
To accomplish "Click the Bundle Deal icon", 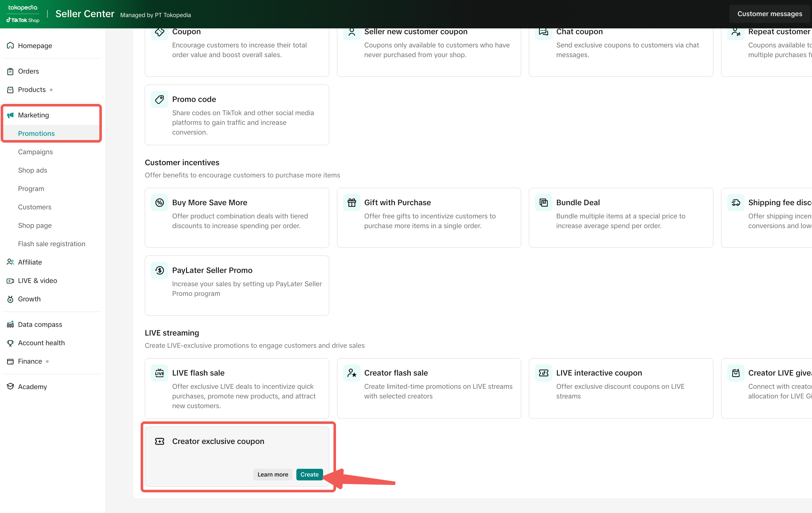I will 543,203.
